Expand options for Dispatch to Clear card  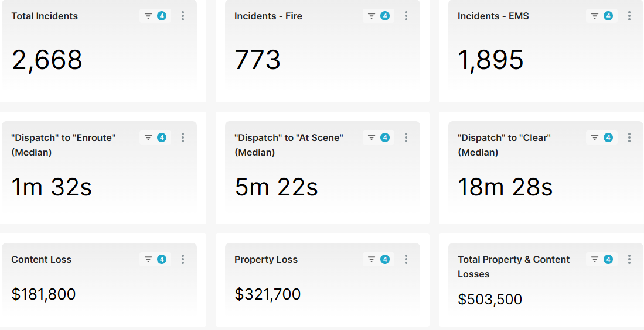tap(629, 137)
